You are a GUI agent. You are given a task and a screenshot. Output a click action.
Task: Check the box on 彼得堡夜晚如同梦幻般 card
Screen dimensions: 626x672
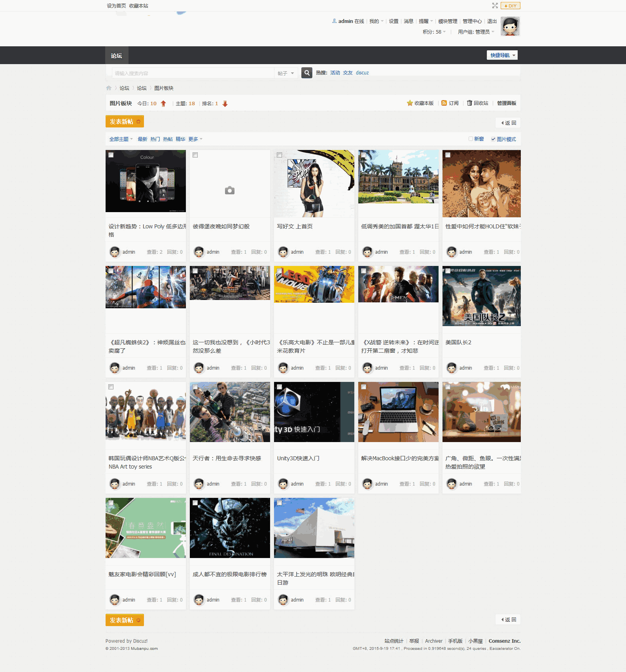(x=195, y=155)
